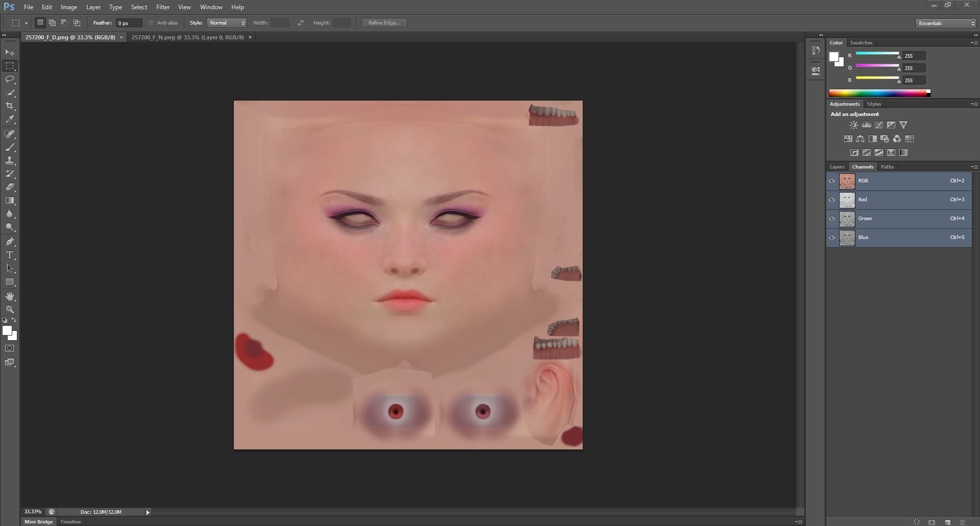This screenshot has width=980, height=526.
Task: Open the Style dropdown
Action: coord(227,23)
